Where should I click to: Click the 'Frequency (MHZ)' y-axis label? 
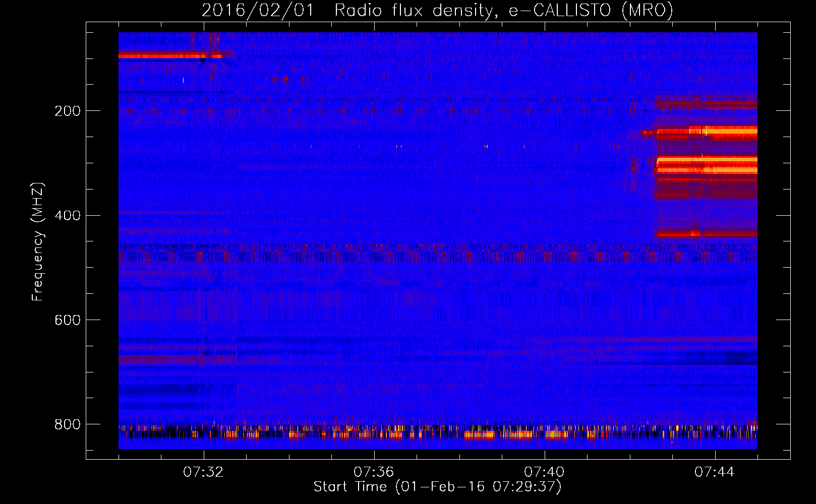(x=37, y=241)
